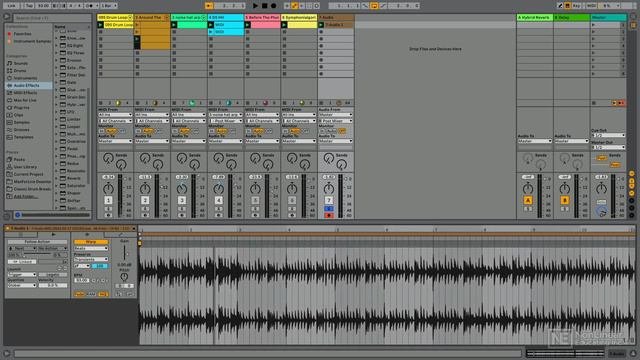Screen dimensions: 640x360
Task: Launch the green clip in track 3
Action: (x=174, y=25)
